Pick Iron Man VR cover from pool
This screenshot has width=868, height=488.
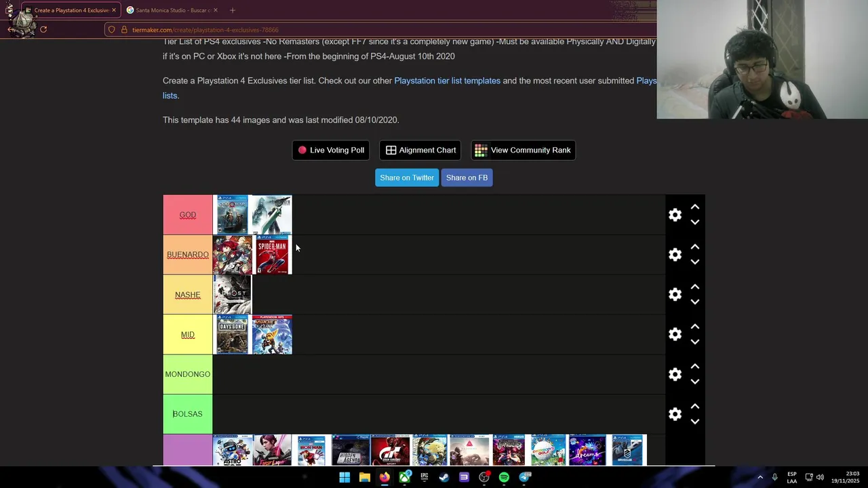[311, 450]
